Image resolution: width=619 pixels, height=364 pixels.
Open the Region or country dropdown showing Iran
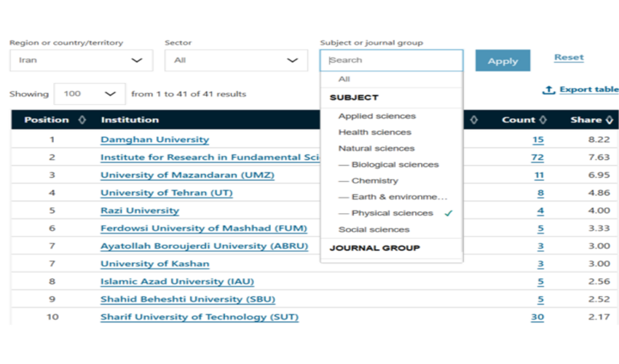(x=82, y=60)
